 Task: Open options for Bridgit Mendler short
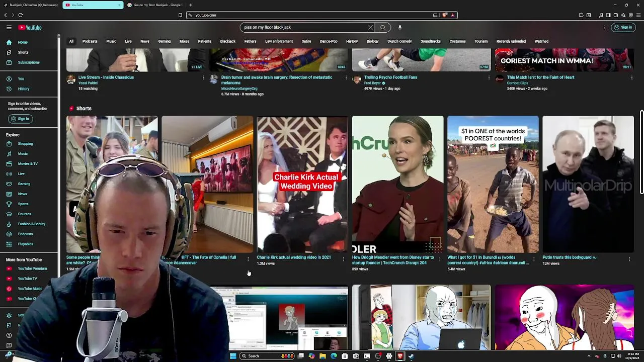click(439, 259)
